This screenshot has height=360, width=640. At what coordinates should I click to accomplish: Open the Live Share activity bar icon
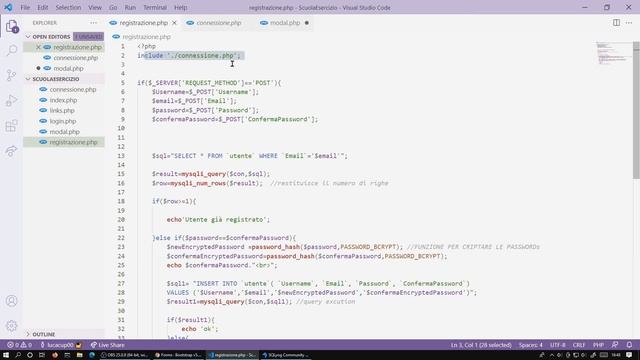[12, 151]
